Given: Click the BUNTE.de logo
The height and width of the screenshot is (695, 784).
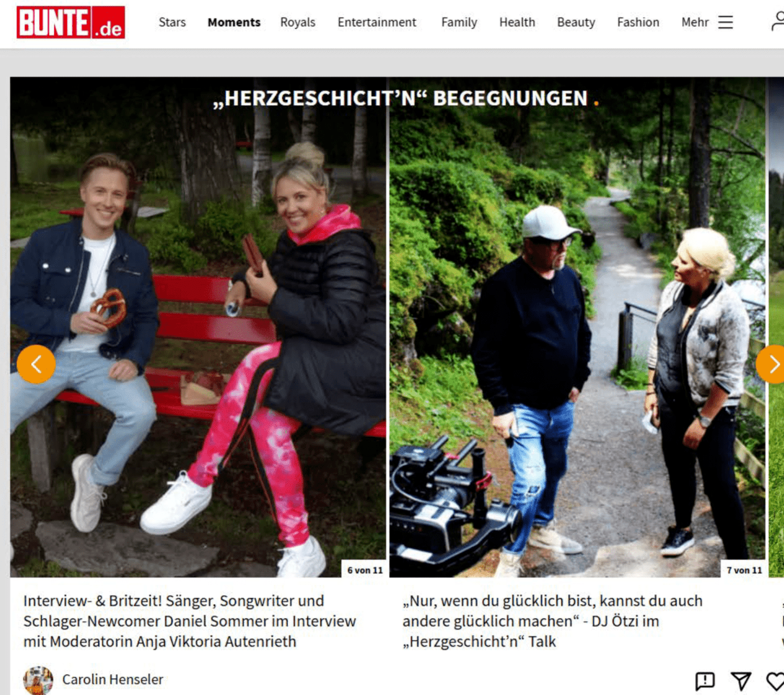Looking at the screenshot, I should tap(71, 22).
